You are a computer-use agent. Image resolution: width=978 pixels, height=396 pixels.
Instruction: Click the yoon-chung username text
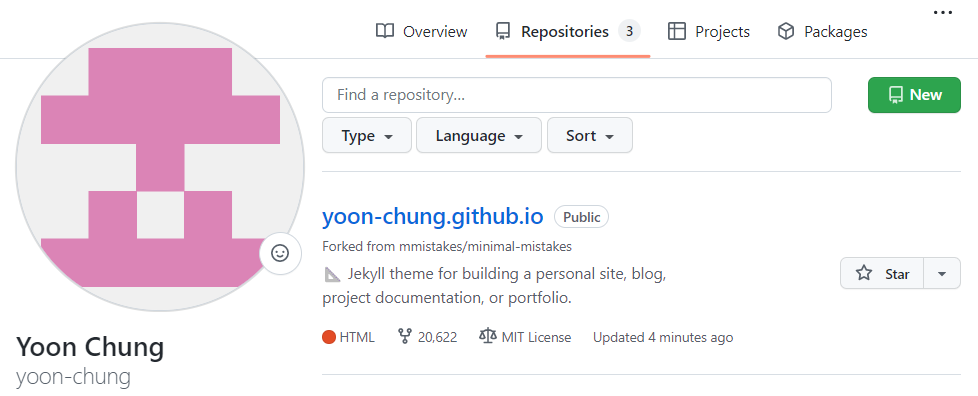coord(73,377)
